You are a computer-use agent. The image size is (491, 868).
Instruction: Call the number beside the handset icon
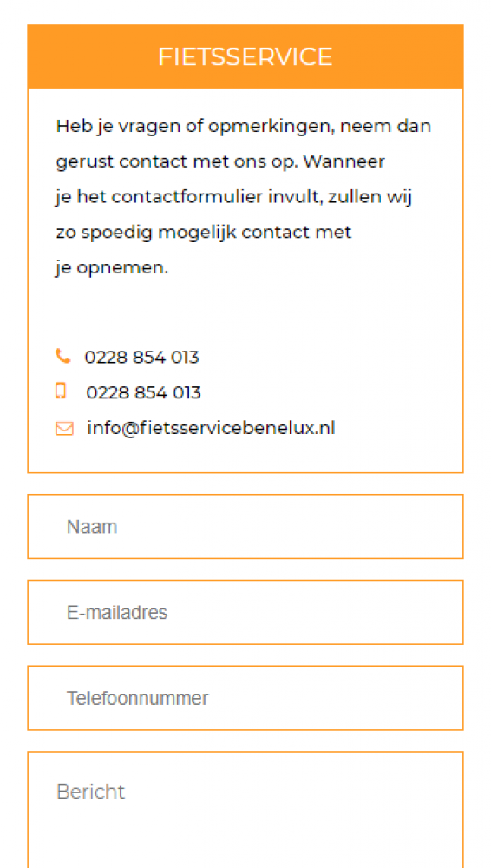141,358
